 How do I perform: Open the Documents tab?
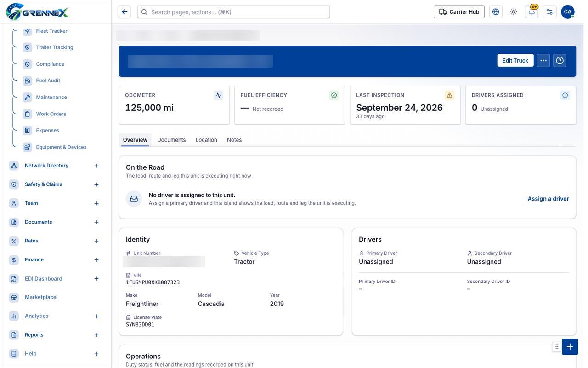pyautogui.click(x=171, y=140)
